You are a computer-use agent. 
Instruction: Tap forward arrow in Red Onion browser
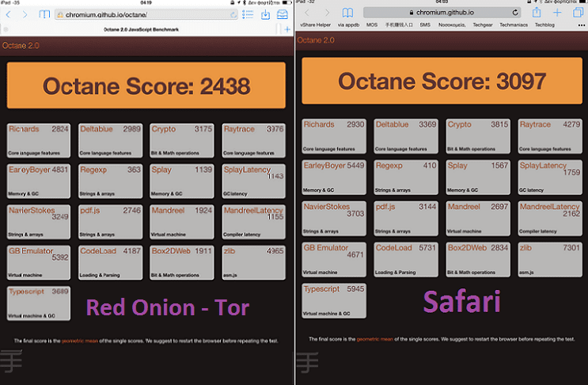pyautogui.click(x=25, y=14)
